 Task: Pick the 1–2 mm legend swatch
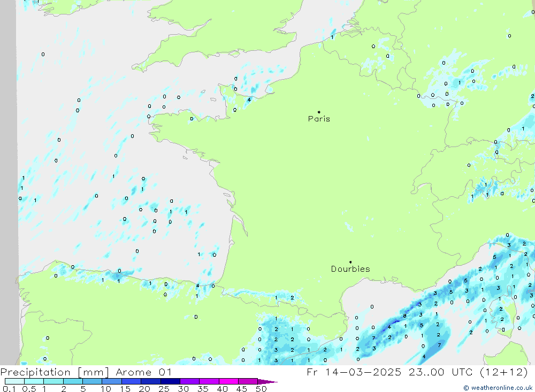tap(53, 381)
